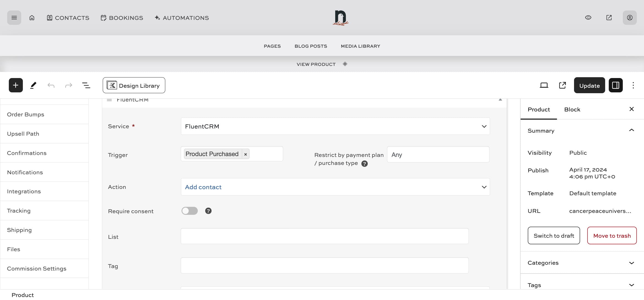This screenshot has width=644, height=300.
Task: Open the BLOG POSTS menu item
Action: tap(310, 46)
